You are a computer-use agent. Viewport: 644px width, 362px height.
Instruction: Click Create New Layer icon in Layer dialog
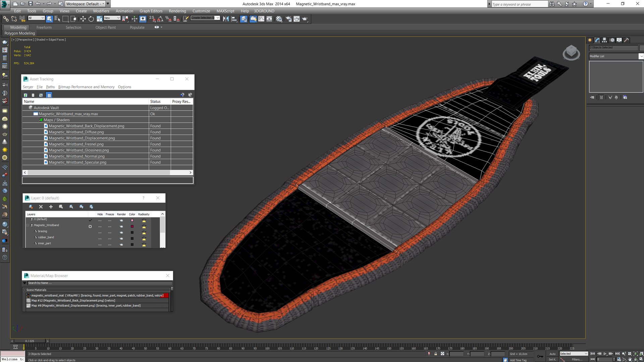pyautogui.click(x=31, y=207)
